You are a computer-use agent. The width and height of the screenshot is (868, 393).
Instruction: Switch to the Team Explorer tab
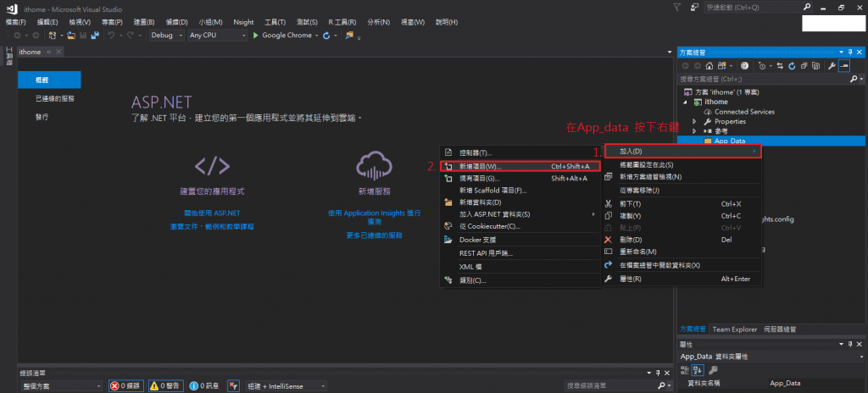click(735, 329)
